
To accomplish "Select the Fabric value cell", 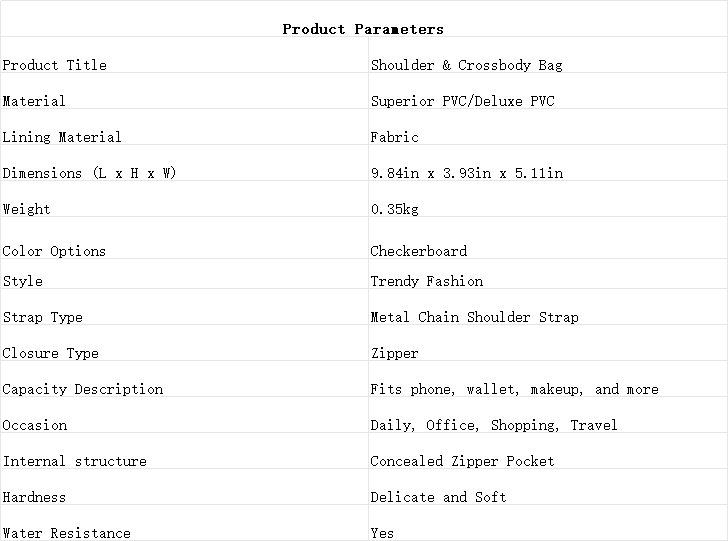I will coord(548,127).
